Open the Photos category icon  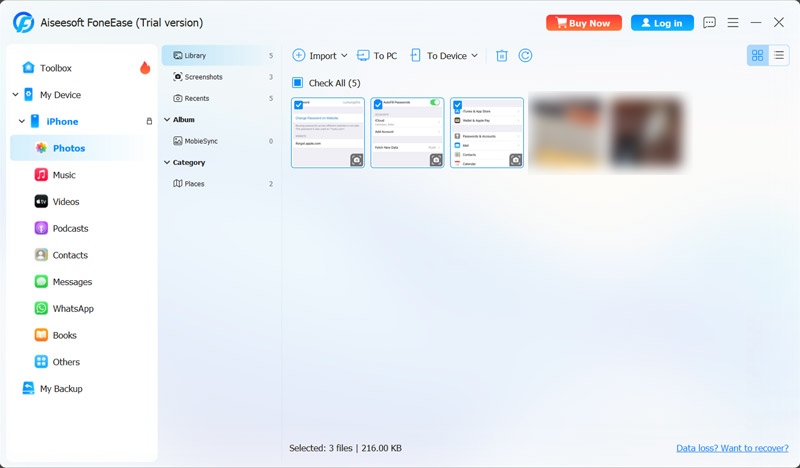click(x=41, y=148)
